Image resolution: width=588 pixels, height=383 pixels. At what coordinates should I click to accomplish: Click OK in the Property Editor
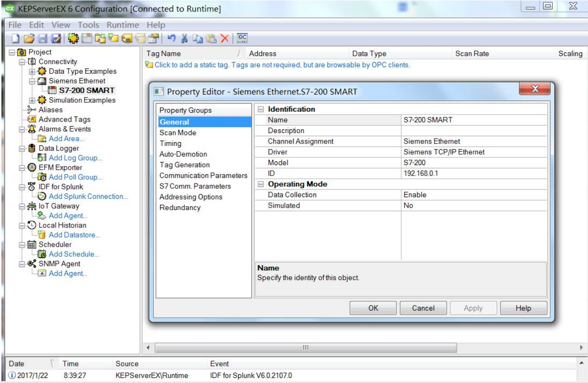click(x=373, y=308)
